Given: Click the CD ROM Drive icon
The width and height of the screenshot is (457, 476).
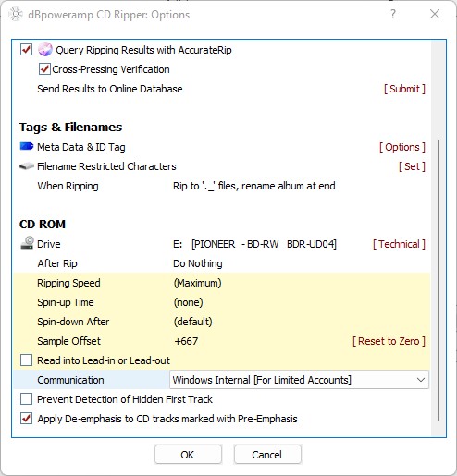Looking at the screenshot, I should [27, 243].
